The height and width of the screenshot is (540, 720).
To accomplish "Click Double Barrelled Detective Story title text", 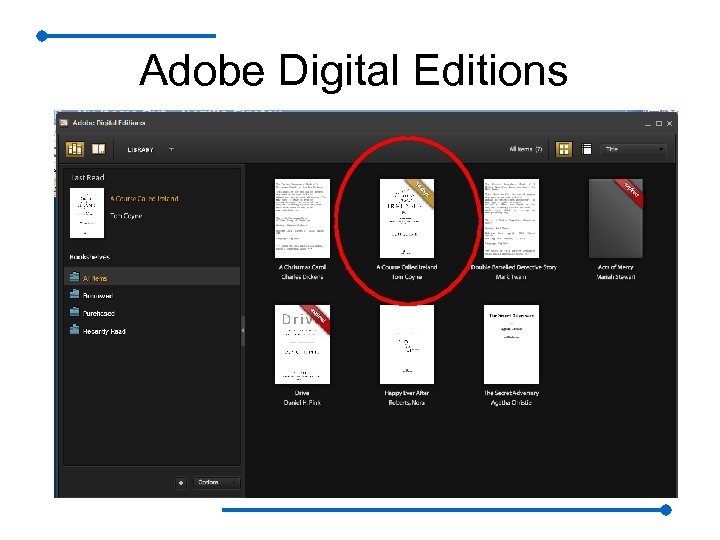I will coord(513,267).
